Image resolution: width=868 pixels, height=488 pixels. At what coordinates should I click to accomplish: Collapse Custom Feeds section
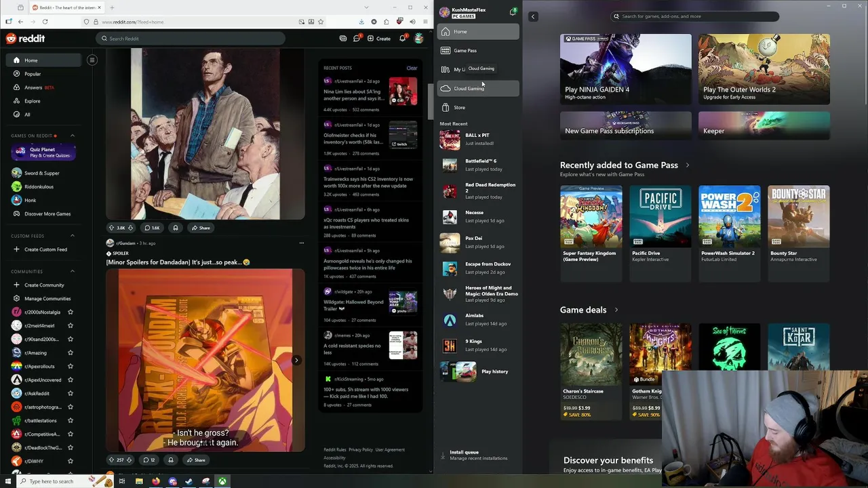click(73, 236)
